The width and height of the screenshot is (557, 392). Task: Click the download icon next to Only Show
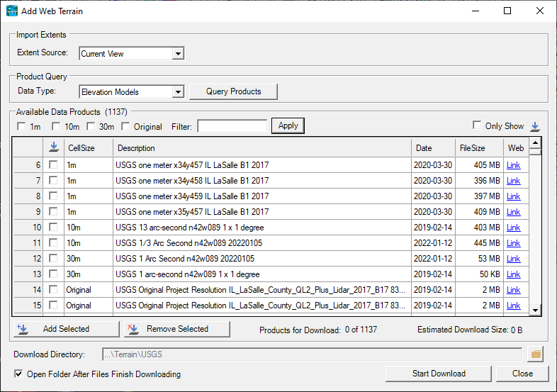pyautogui.click(x=535, y=126)
